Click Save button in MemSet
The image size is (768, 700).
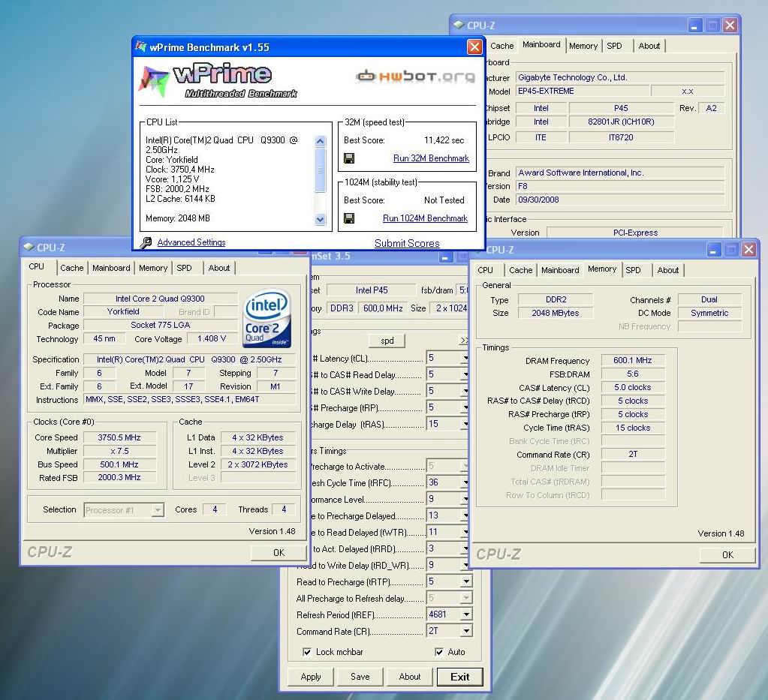point(360,677)
